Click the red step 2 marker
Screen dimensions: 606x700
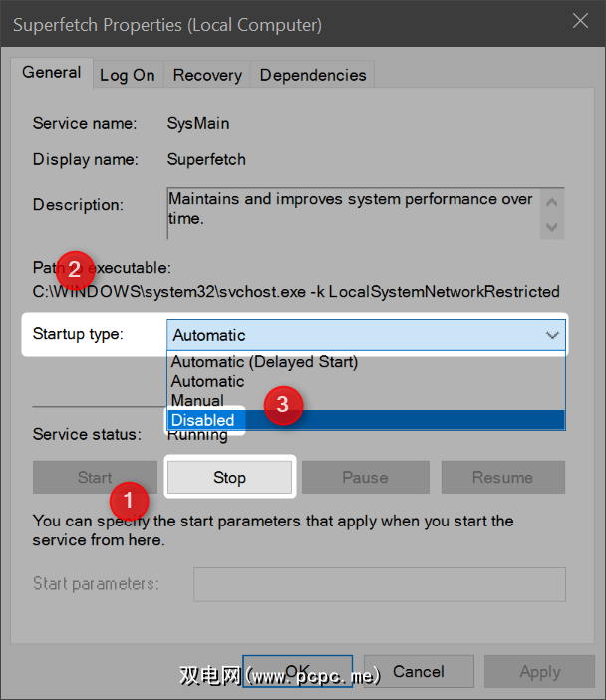pyautogui.click(x=74, y=267)
